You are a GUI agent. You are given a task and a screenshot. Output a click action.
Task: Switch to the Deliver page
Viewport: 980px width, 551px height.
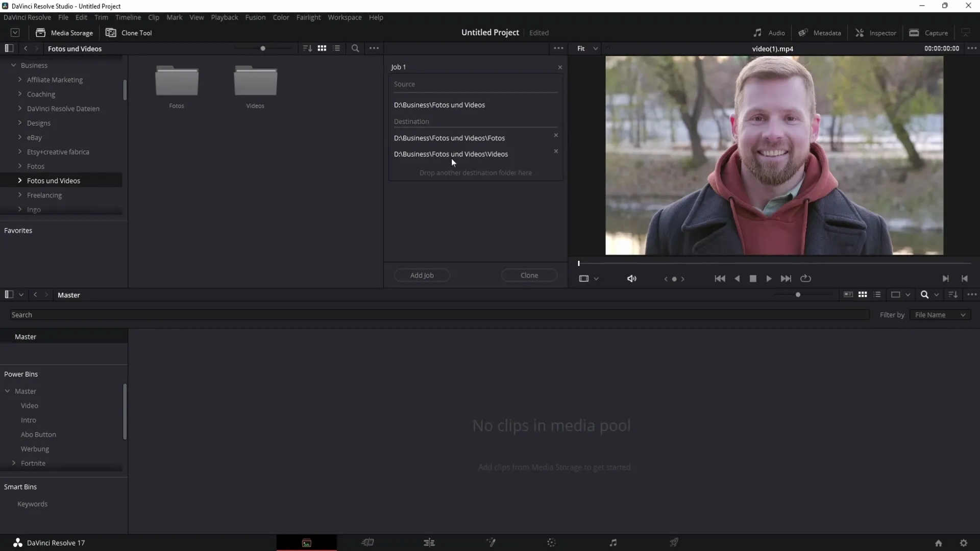coord(674,543)
